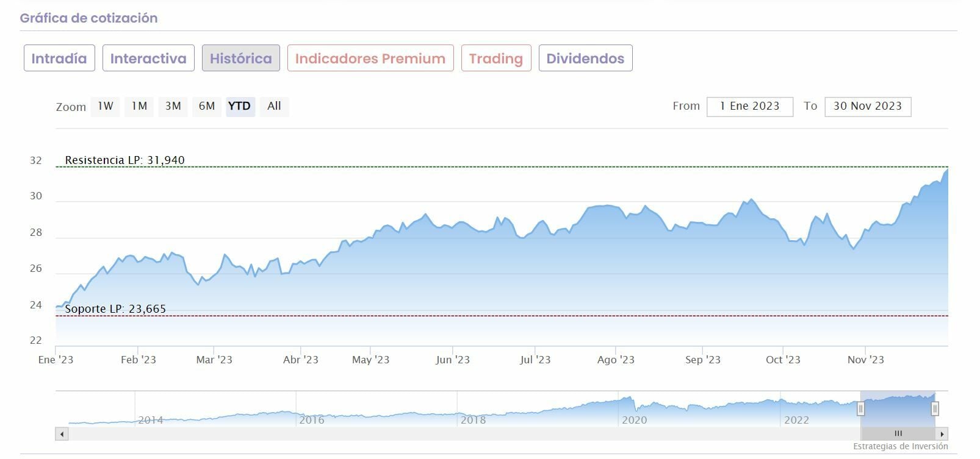Image resolution: width=980 pixels, height=459 pixels.
Task: Click the From date field
Action: 749,107
